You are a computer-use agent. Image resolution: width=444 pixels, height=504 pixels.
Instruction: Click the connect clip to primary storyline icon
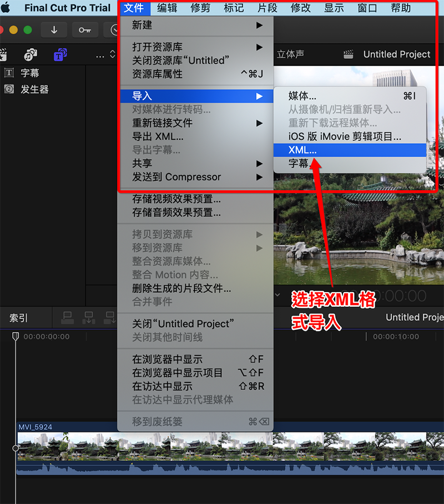68,318
